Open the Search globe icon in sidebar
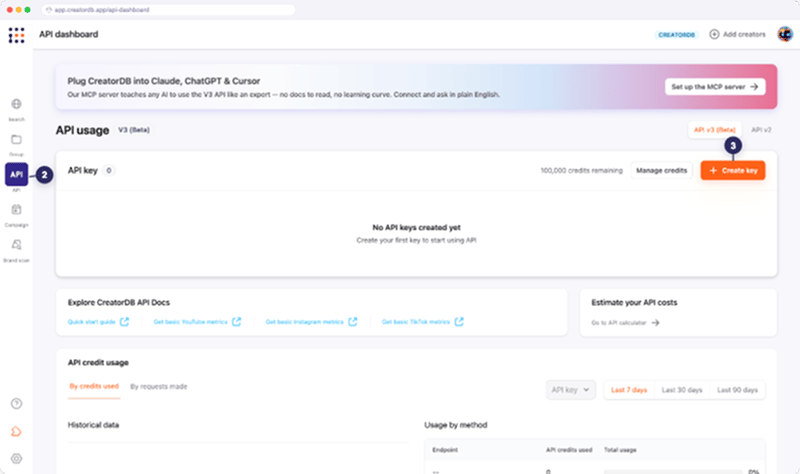Viewport: 800px width, 474px height. (x=16, y=104)
